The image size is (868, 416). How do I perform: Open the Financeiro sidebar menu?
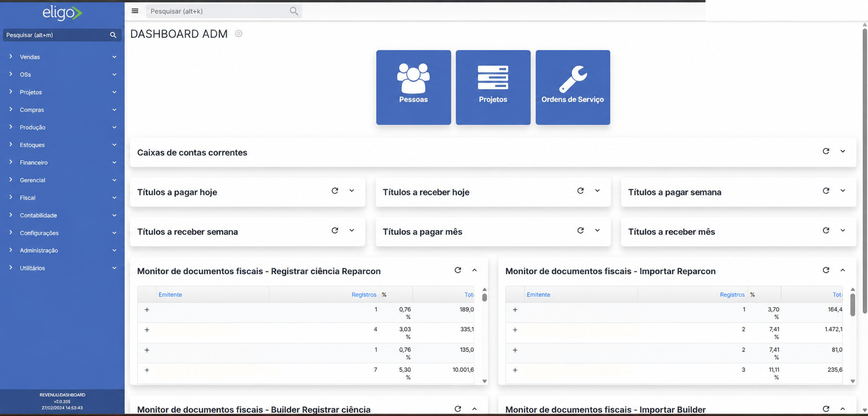pos(62,162)
